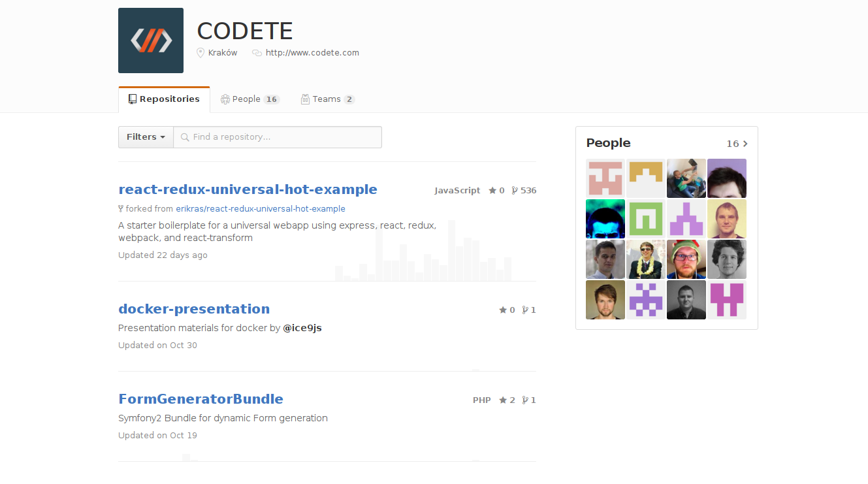
Task: Open the blond bearded man avatar in bottom row
Action: point(605,300)
